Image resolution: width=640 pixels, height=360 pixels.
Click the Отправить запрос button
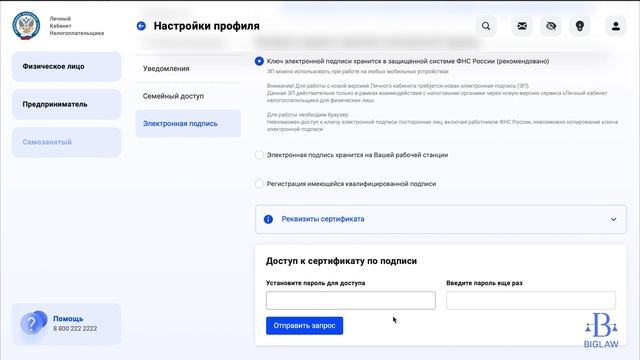tap(304, 326)
